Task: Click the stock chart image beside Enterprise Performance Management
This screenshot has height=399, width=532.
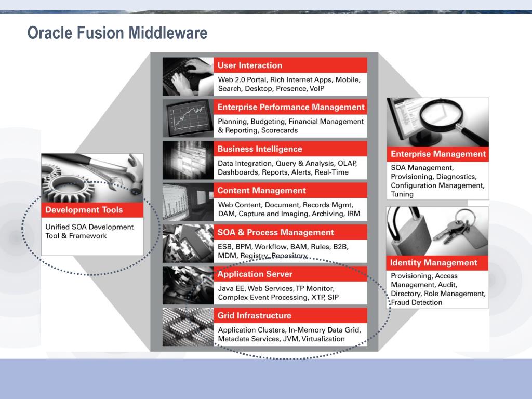Action: (x=188, y=118)
